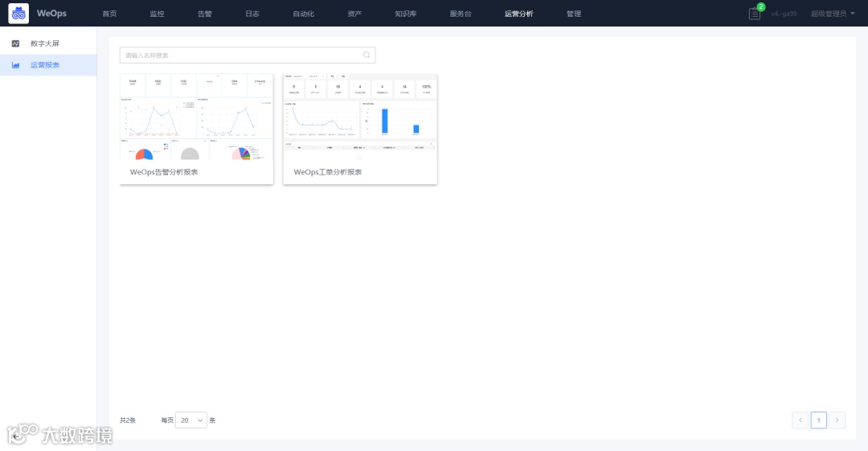Open 日志 in the top menu
The image size is (868, 451).
(252, 14)
